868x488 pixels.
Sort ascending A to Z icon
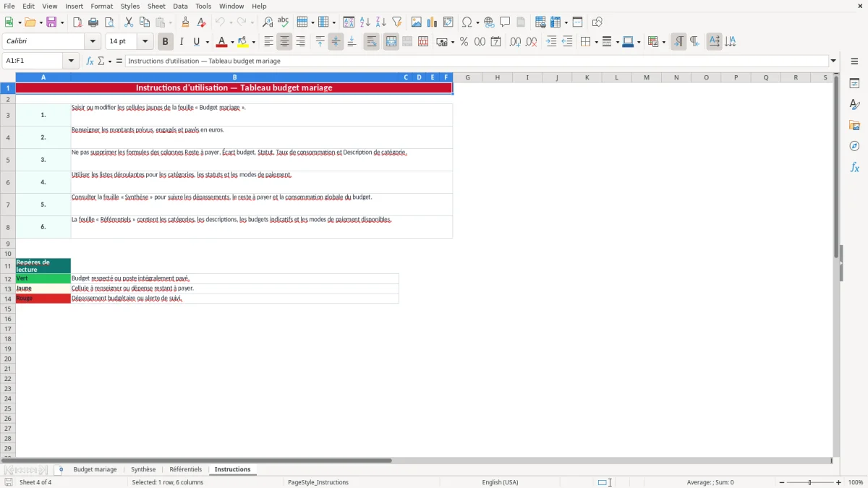[x=365, y=22]
